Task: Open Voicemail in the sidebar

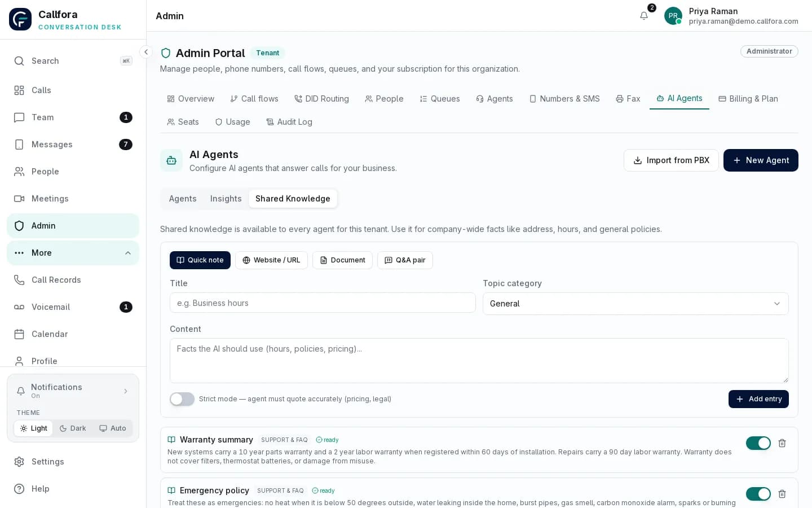Action: [x=73, y=307]
